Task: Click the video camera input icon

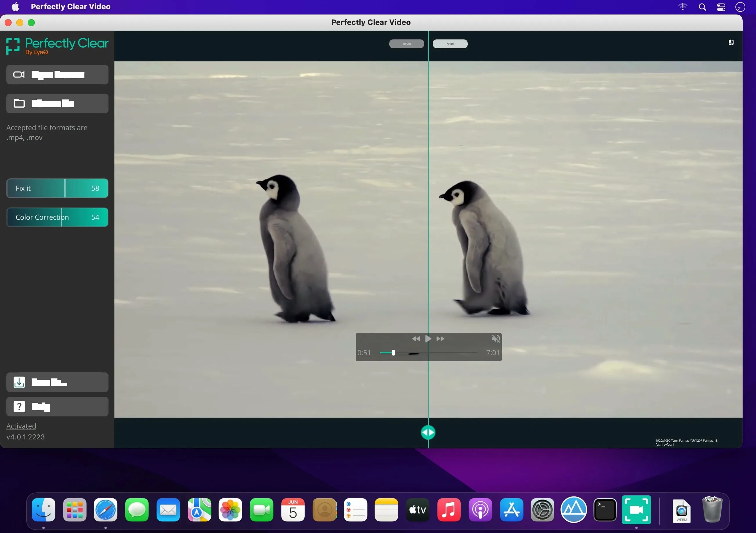Action: [19, 73]
